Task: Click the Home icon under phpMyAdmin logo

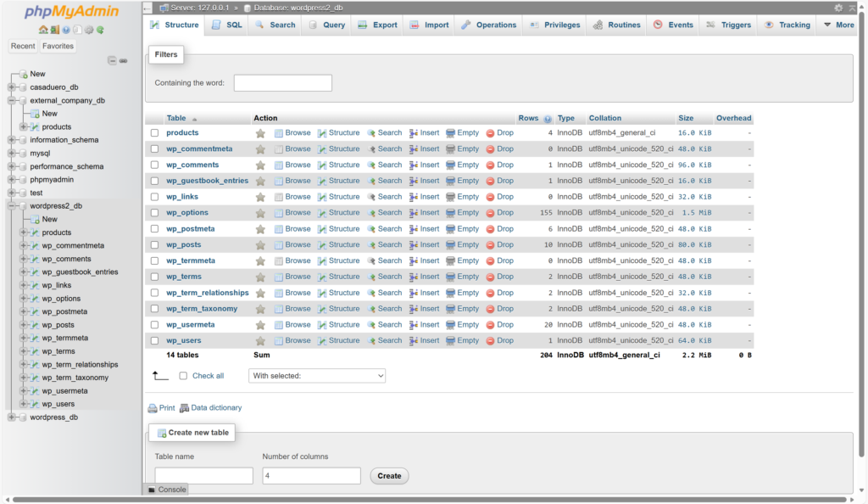Action: 43,30
